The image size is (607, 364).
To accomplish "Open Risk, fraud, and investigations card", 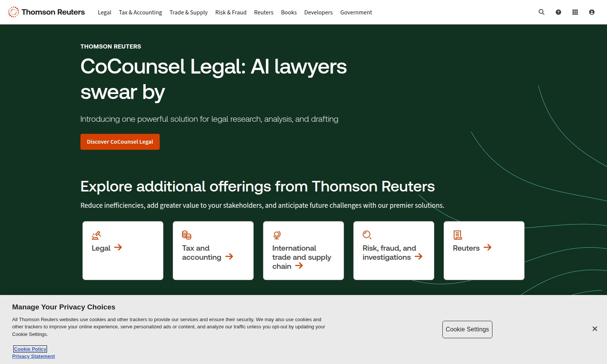I will tap(394, 251).
